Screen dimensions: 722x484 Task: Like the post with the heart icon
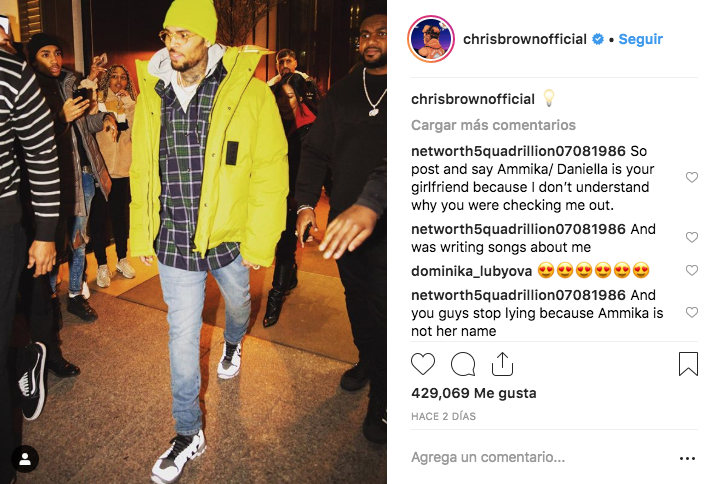coord(423,364)
